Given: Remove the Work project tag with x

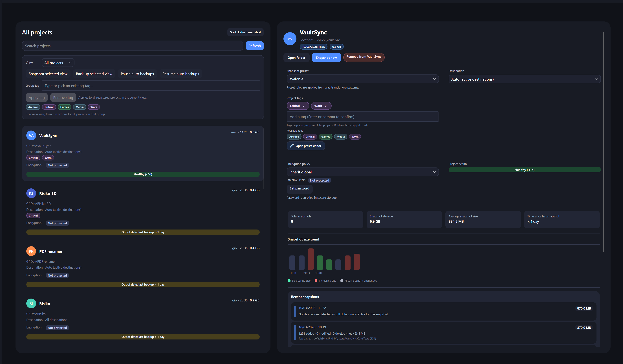Looking at the screenshot, I should pos(326,106).
